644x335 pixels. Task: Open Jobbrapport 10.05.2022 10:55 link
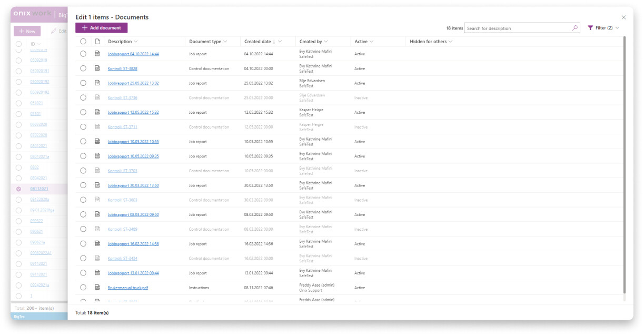(133, 142)
